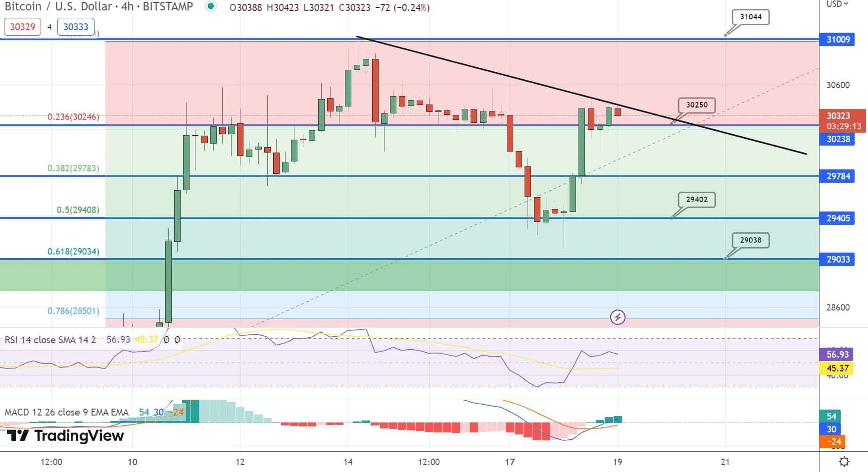The image size is (868, 472).
Task: Click the Fibonacci 0.236(30246) level label
Action: tap(73, 117)
